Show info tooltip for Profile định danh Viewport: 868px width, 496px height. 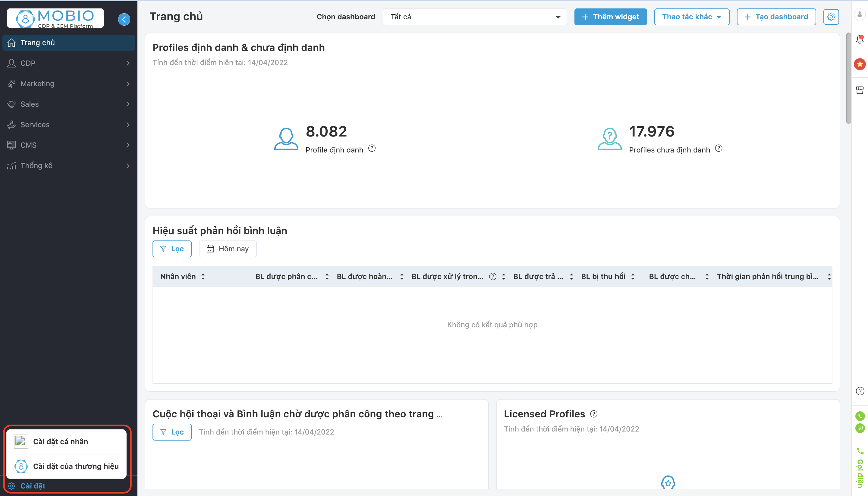372,149
